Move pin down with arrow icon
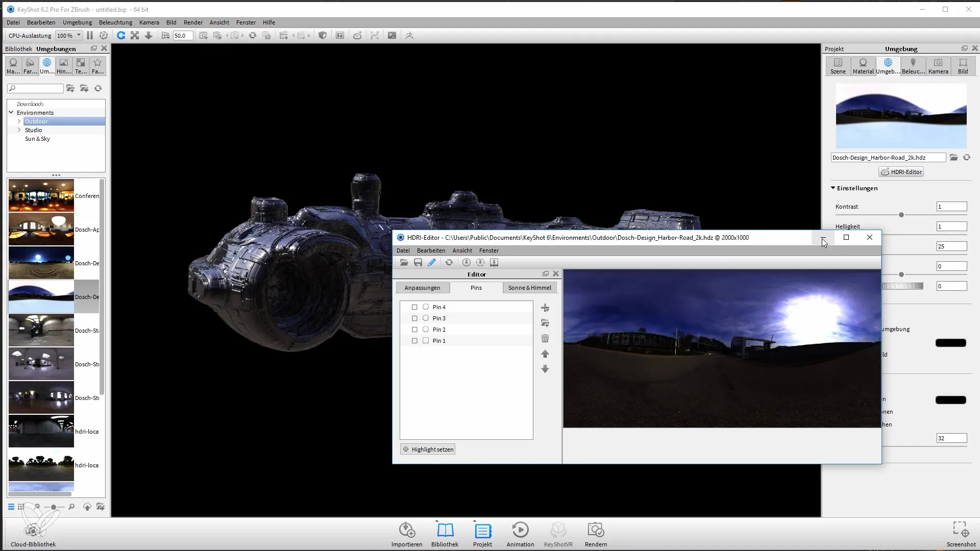 [545, 369]
